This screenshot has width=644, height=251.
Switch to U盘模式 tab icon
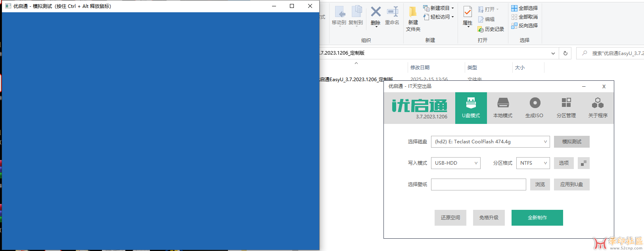click(471, 103)
